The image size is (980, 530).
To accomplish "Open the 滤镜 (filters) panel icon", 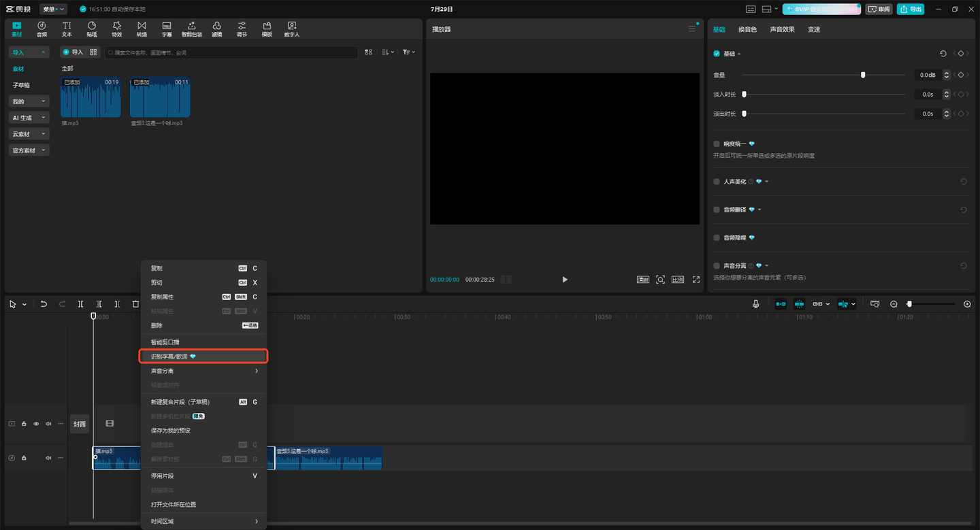I will click(216, 29).
